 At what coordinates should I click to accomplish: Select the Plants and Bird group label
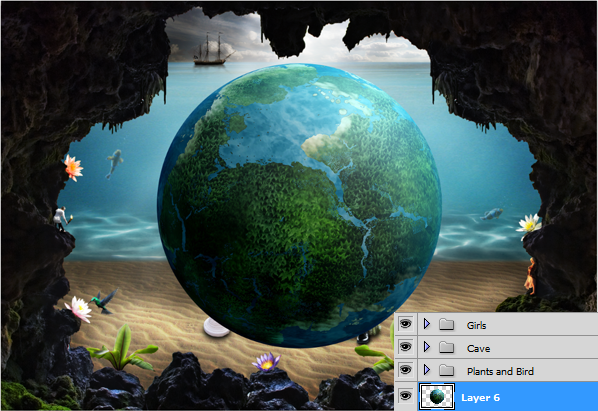click(500, 371)
